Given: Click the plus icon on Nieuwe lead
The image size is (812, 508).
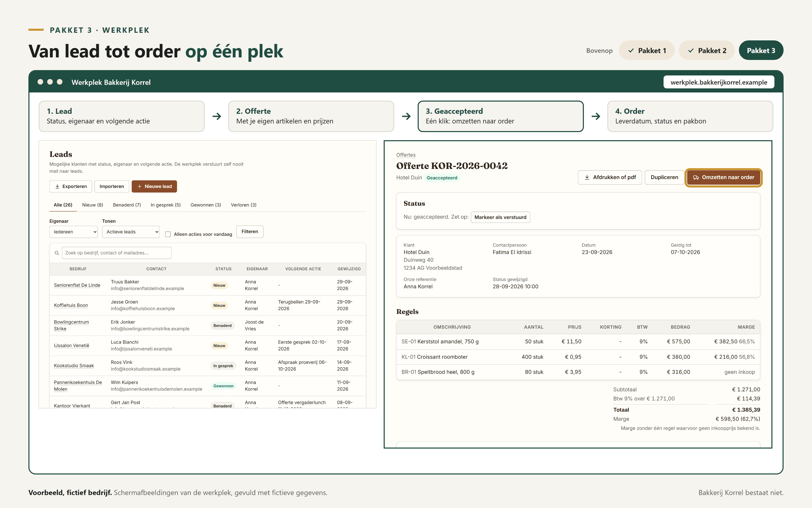Looking at the screenshot, I should pos(140,186).
